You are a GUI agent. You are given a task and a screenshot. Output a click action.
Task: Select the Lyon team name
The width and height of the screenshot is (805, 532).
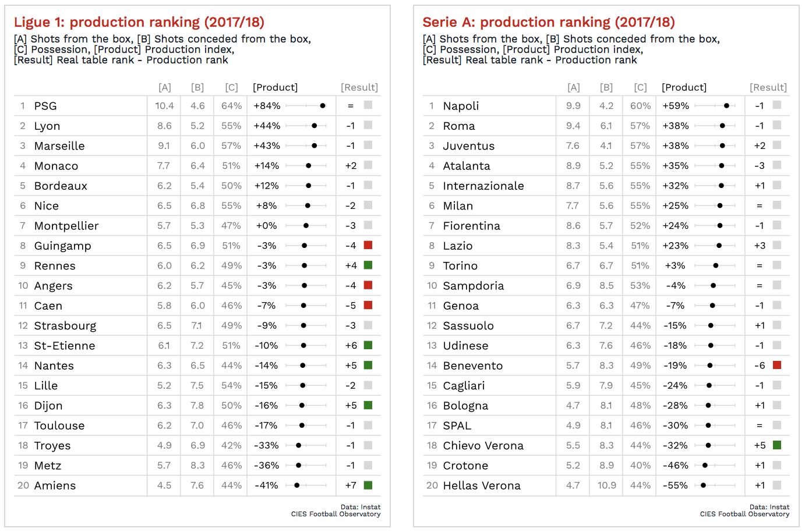tap(47, 126)
